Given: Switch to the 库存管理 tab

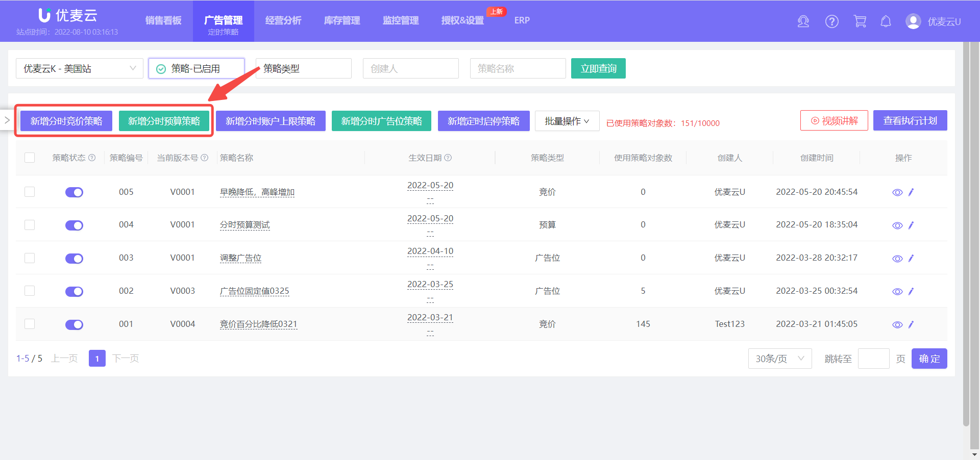Looking at the screenshot, I should click(x=341, y=21).
